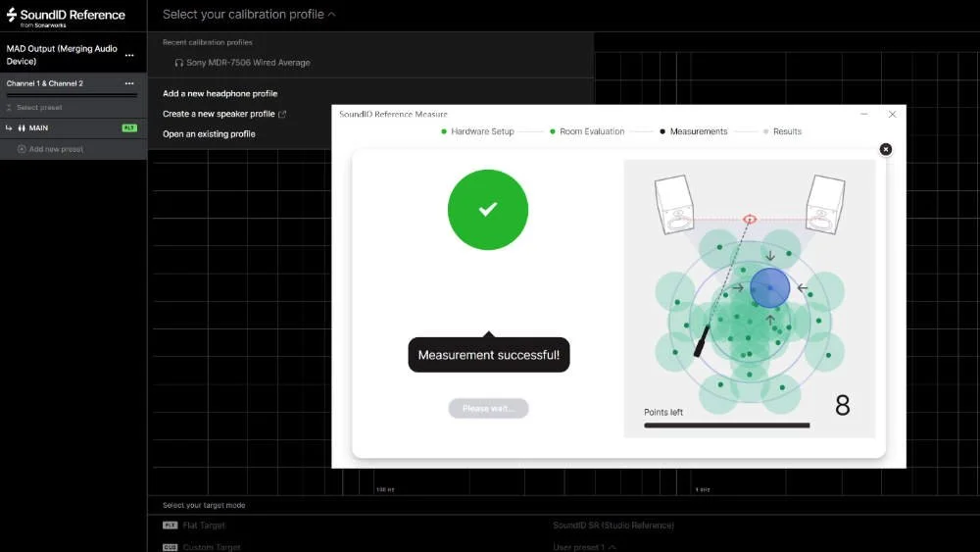
Task: Click SoundID SR (Studio Reference) text
Action: pyautogui.click(x=613, y=526)
